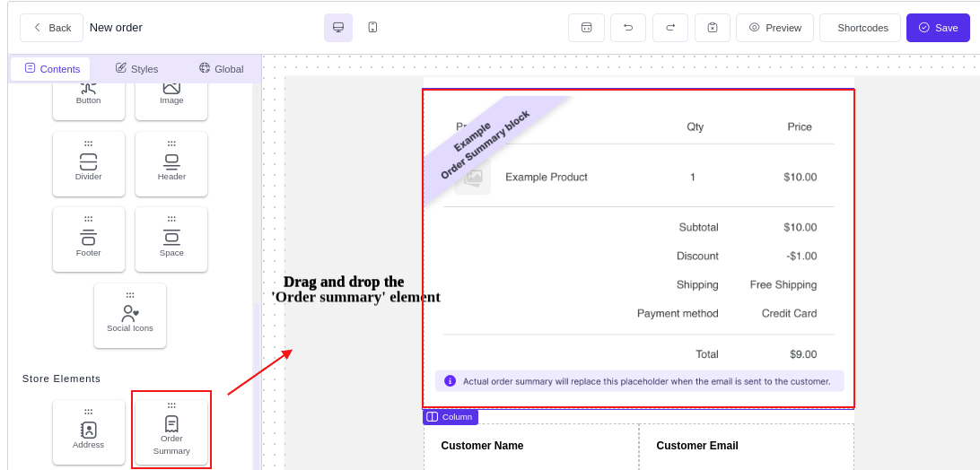
Task: Choose the Space element block
Action: tap(171, 239)
